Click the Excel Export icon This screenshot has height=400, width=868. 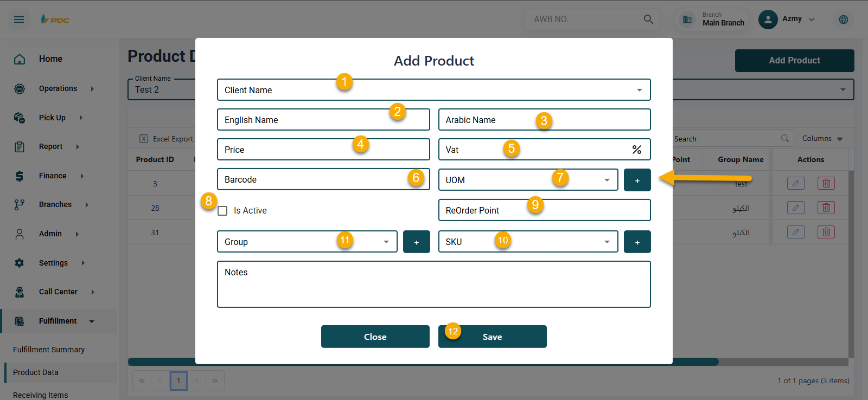pyautogui.click(x=144, y=139)
